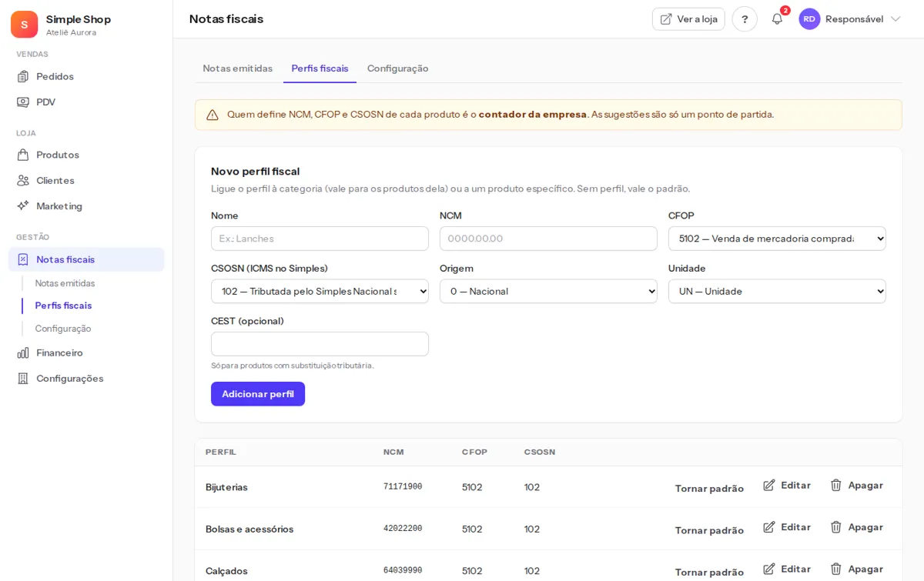This screenshot has height=581, width=924.
Task: Switch to the Configuração tab
Action: coord(397,68)
